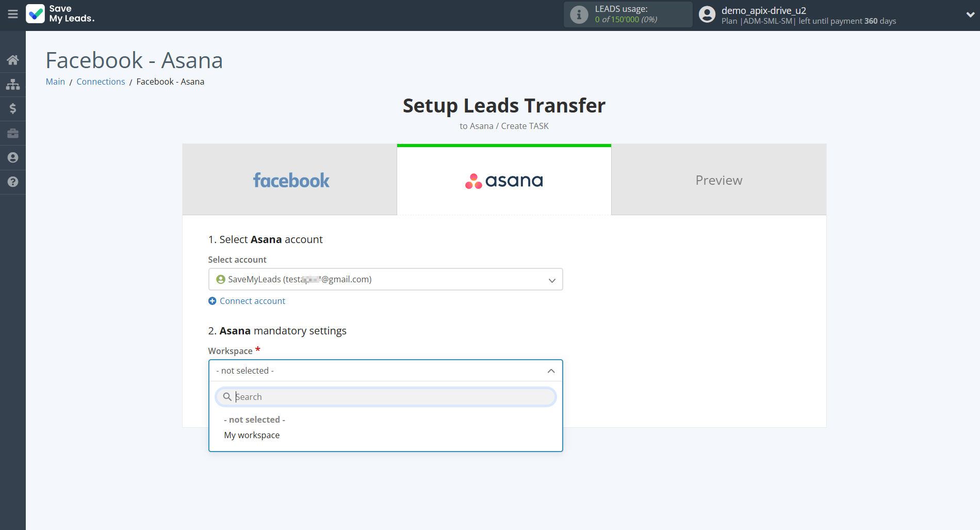Click the account avatar icon
The width and height of the screenshot is (980, 530).
click(x=707, y=14)
